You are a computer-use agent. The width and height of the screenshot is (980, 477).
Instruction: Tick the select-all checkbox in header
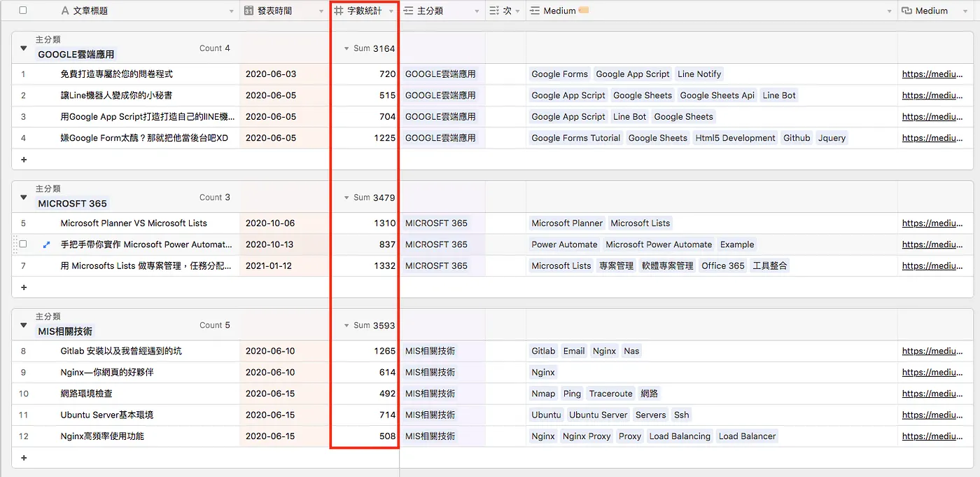(x=23, y=11)
